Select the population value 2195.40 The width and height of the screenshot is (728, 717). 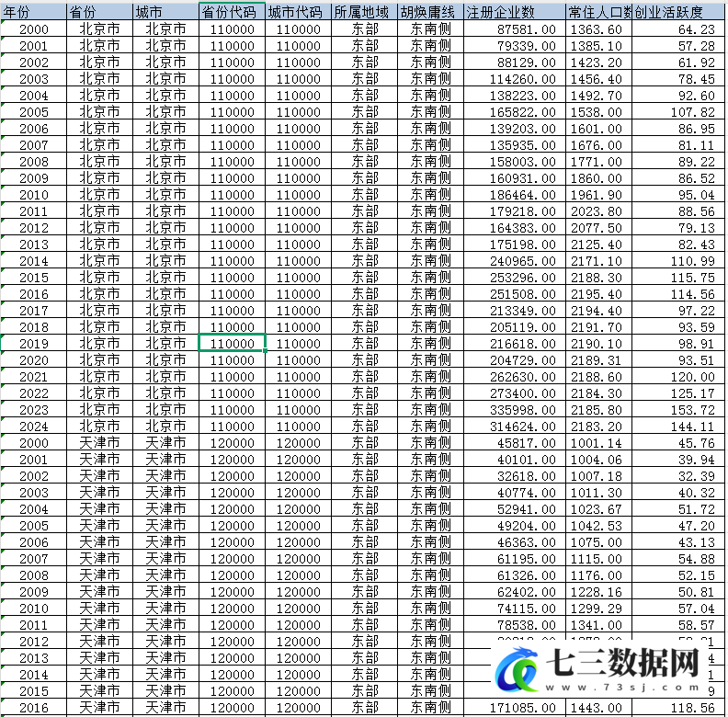(599, 294)
